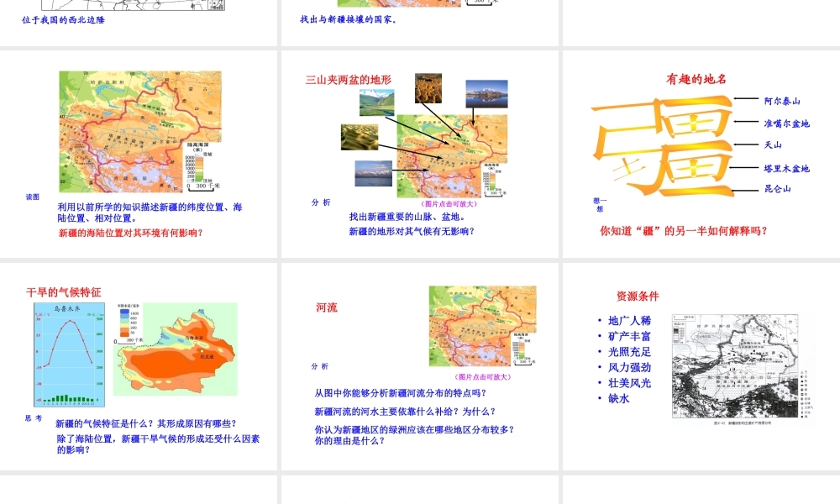The image size is (840, 504).
Task: Click the bullet 壮美风光
Action: (629, 383)
